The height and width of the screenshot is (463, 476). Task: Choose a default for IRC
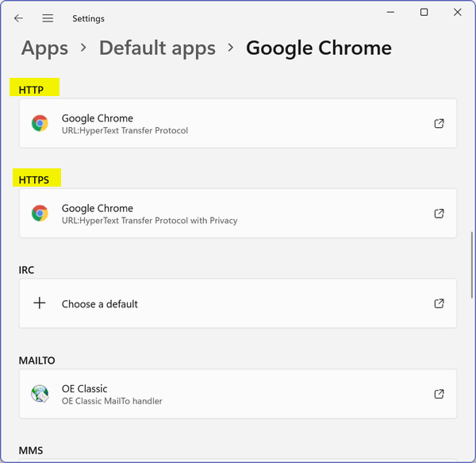click(238, 303)
